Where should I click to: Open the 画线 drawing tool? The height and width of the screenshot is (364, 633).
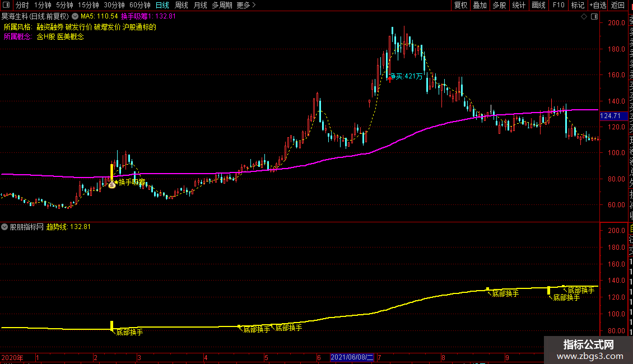click(538, 5)
